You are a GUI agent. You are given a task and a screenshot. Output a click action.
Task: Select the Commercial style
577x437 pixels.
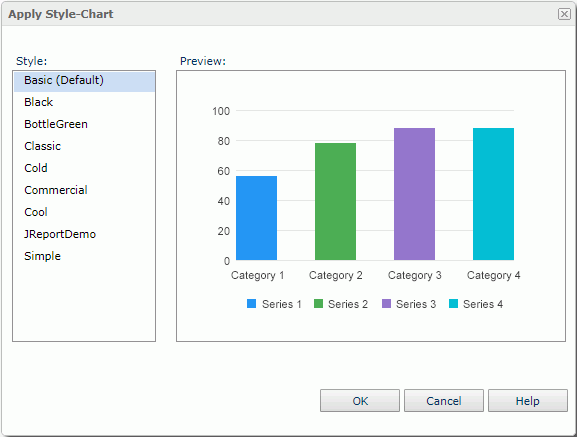84,190
